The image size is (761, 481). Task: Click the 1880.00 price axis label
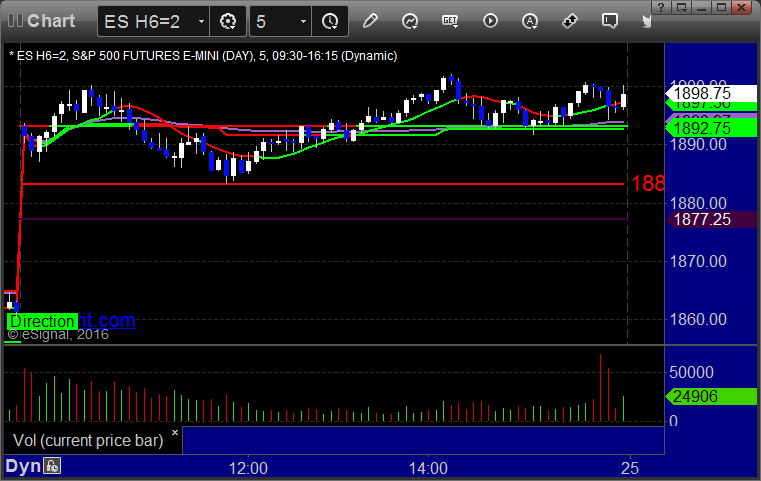point(698,203)
